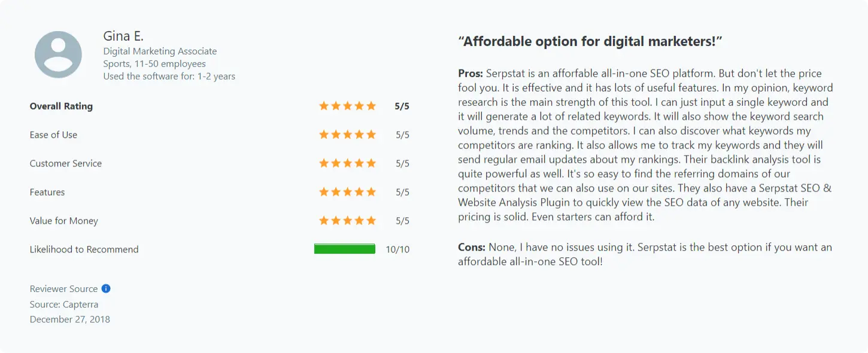The height and width of the screenshot is (353, 868).
Task: Click the Reviewer Source info icon
Action: [106, 288]
